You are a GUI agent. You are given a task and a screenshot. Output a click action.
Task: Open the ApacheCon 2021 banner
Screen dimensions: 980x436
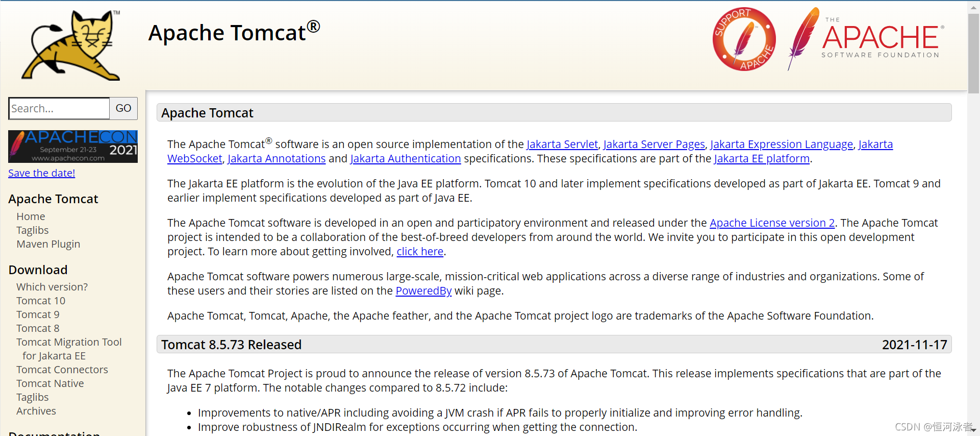coord(73,147)
